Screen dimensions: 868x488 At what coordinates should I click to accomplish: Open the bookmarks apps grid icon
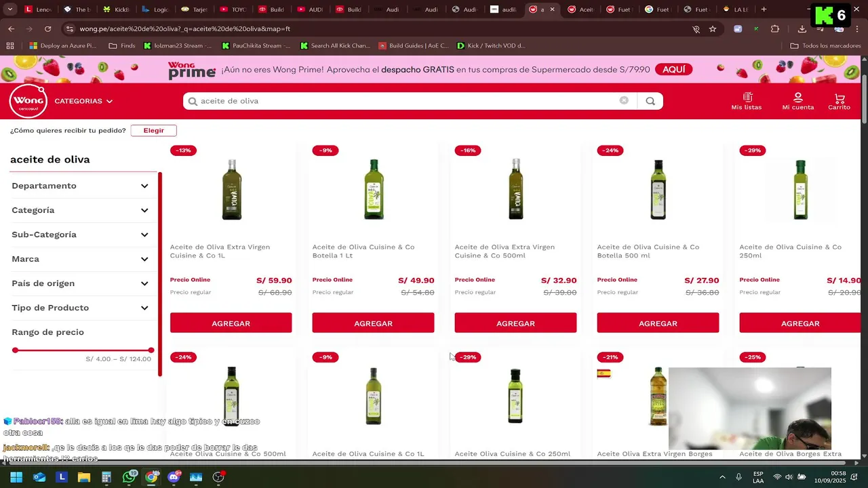(x=9, y=45)
